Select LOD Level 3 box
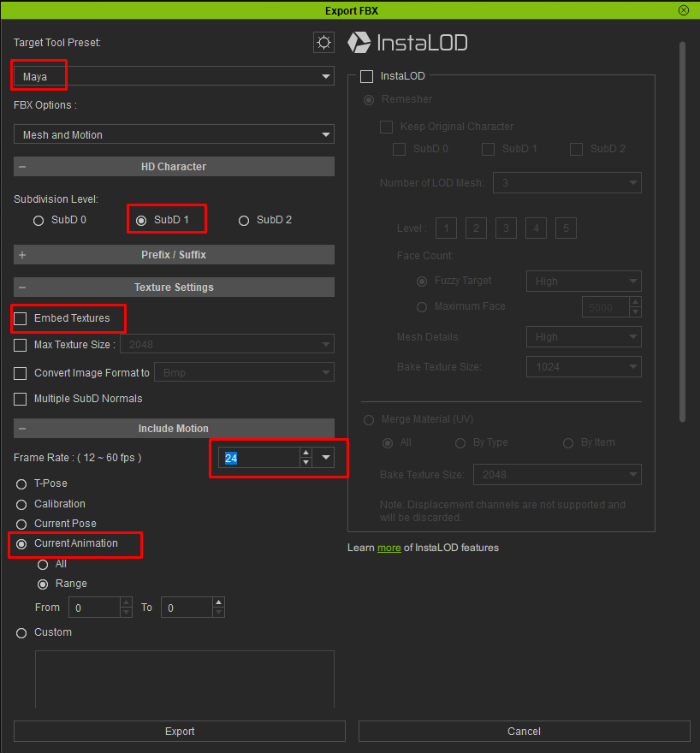This screenshot has width=700, height=753. click(506, 228)
